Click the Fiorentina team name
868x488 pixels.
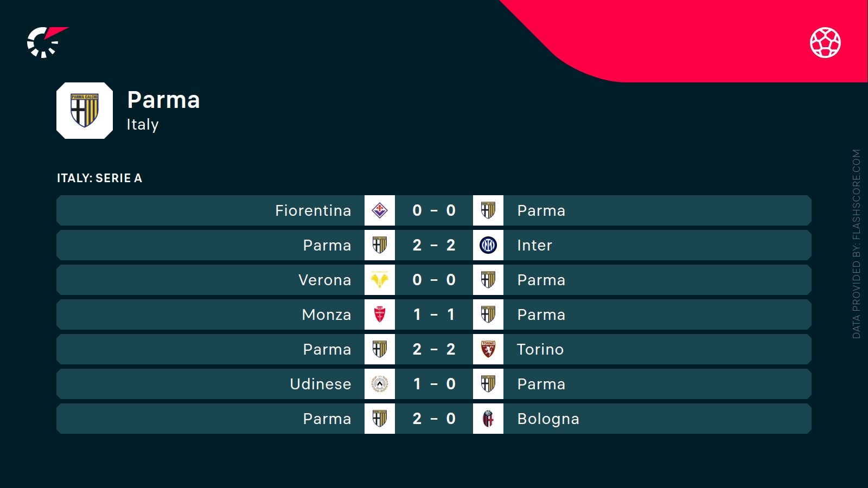313,210
